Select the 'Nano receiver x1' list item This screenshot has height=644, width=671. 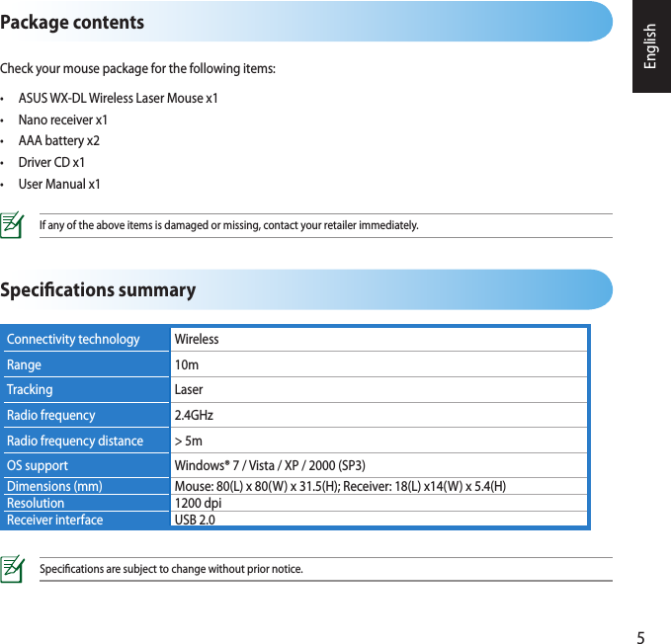[x=63, y=120]
